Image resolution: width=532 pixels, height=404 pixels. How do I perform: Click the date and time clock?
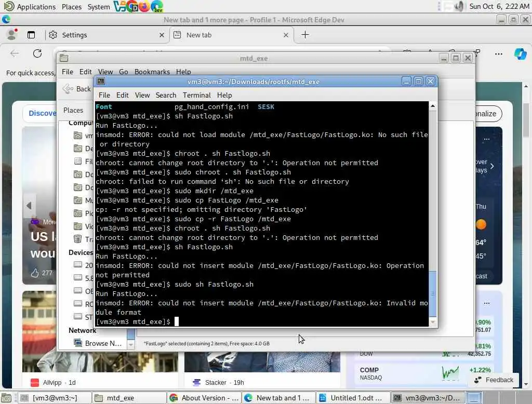click(x=499, y=6)
